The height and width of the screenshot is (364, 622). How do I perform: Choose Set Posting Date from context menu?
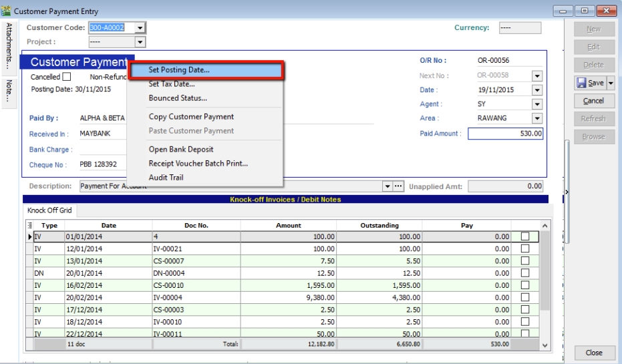[x=178, y=69]
